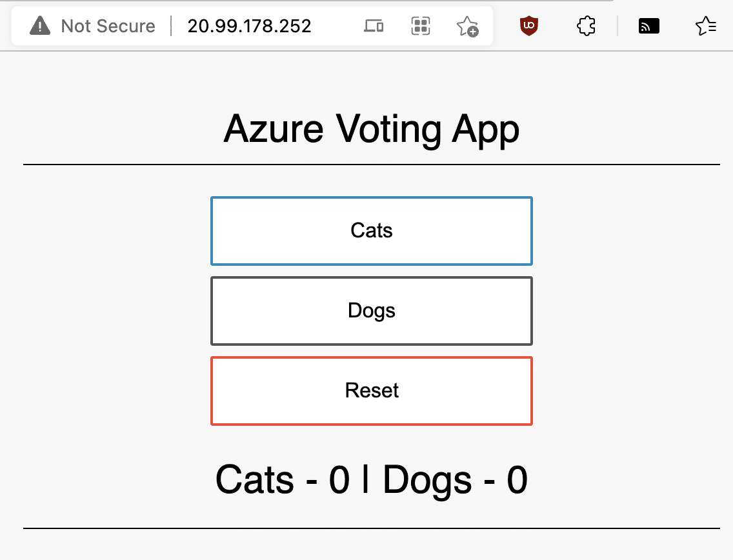The image size is (733, 560).
Task: Click the address bar showing 20.99.178.252
Action: point(249,26)
